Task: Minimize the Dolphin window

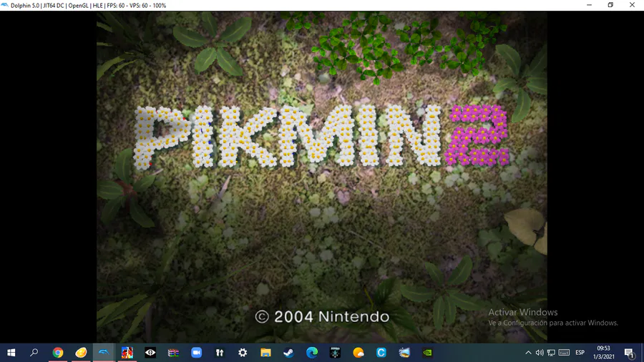Action: coord(590,5)
